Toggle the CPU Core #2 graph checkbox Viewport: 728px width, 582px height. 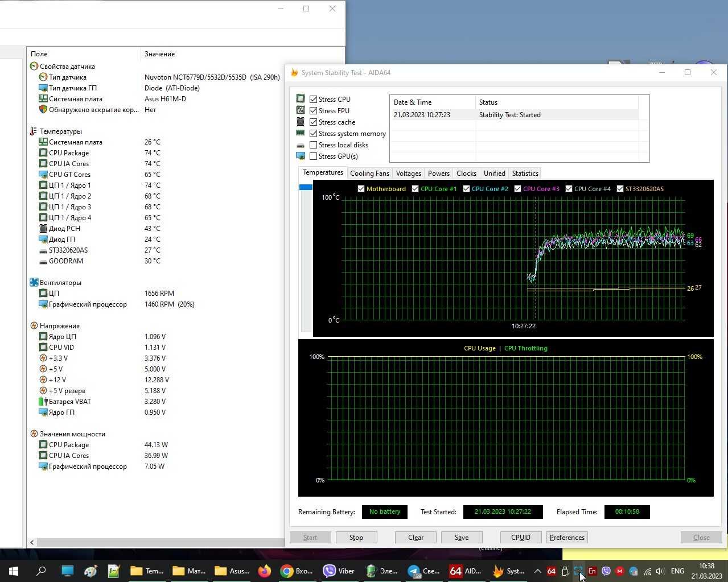(x=466, y=188)
